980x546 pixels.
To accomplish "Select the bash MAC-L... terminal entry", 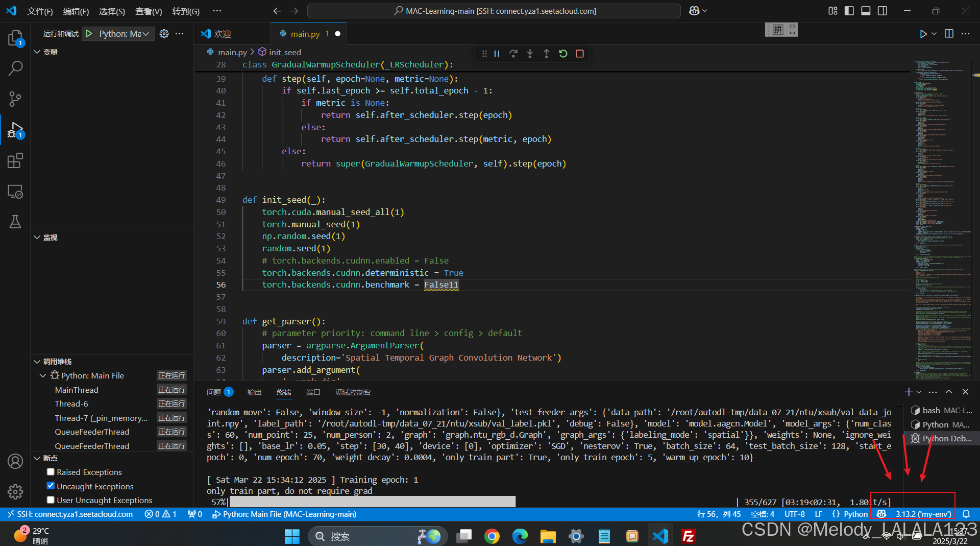I will click(942, 410).
